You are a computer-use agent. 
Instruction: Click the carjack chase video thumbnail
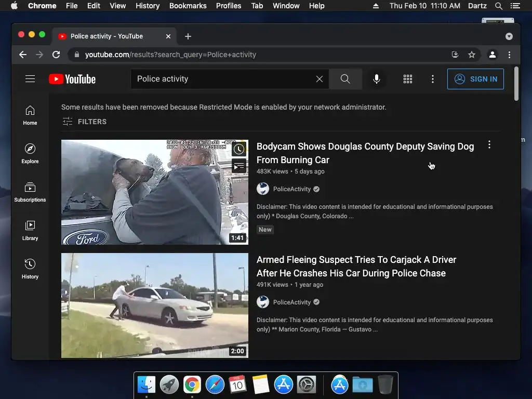pyautogui.click(x=155, y=305)
